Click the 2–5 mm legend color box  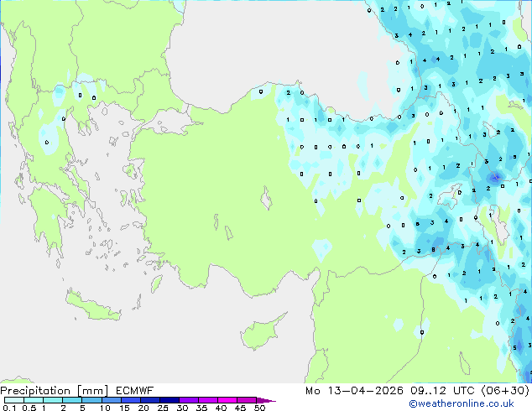click(72, 400)
